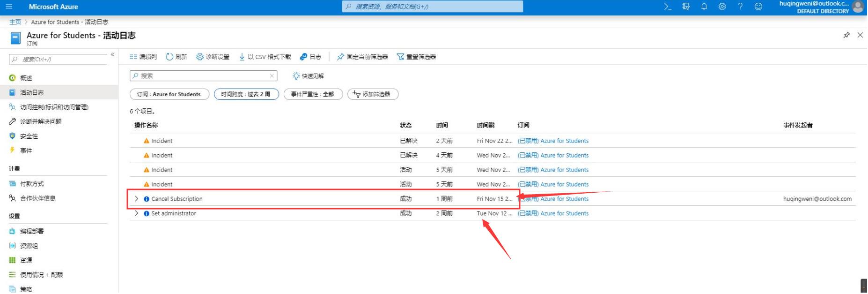
Task: Open subscription filter Azure for Students
Action: click(x=169, y=94)
